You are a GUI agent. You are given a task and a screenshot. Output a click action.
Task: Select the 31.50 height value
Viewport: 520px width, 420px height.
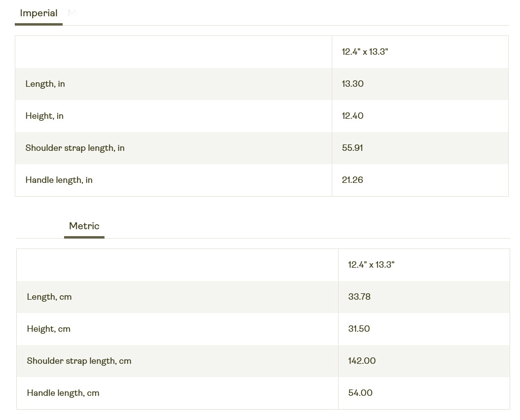tap(359, 329)
